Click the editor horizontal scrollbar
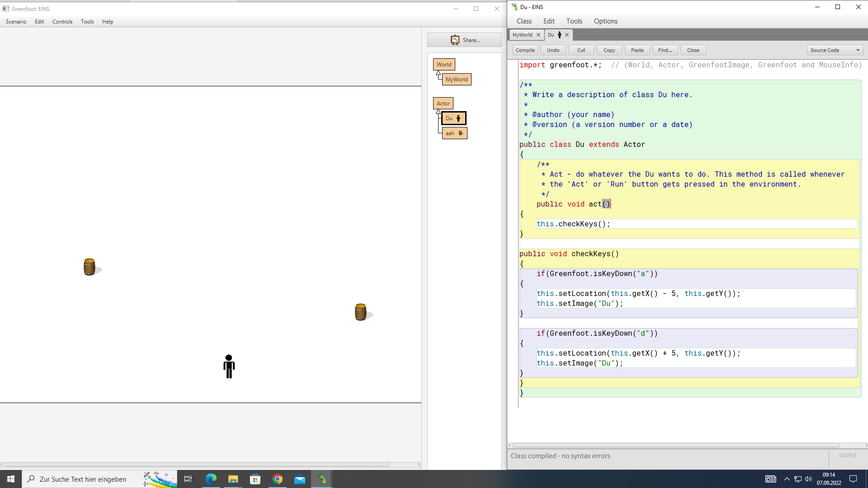 point(675,446)
